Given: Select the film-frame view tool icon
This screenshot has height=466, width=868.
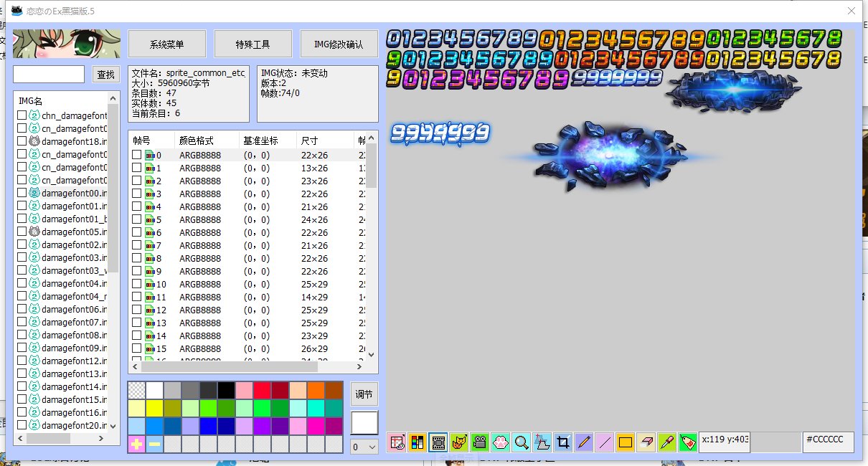Looking at the screenshot, I should 438,442.
